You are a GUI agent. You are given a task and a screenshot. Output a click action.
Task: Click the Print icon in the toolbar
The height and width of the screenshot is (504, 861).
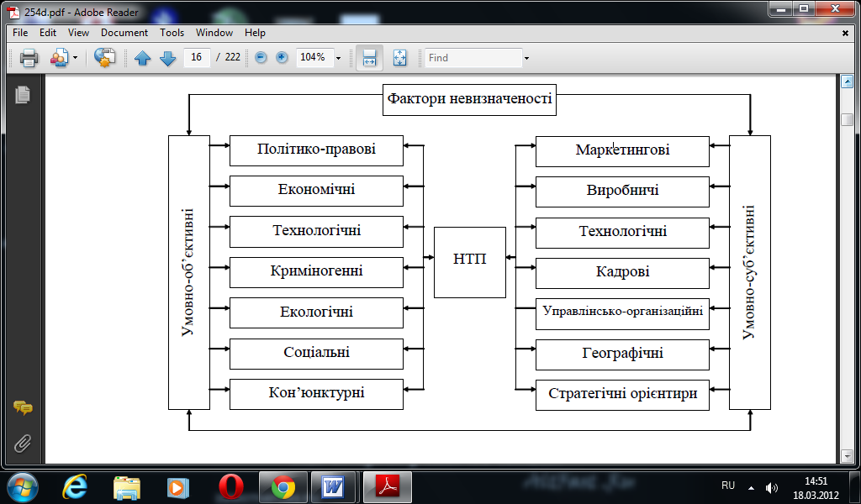click(29, 58)
